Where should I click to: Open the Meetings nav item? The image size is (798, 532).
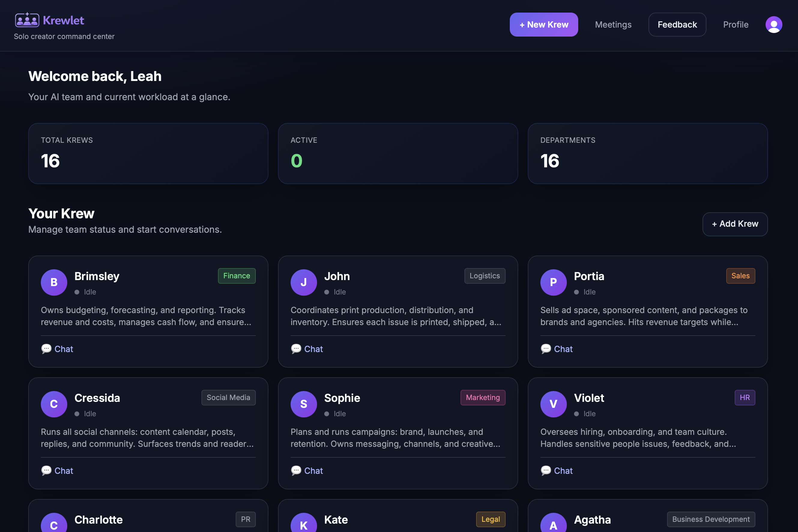point(613,25)
